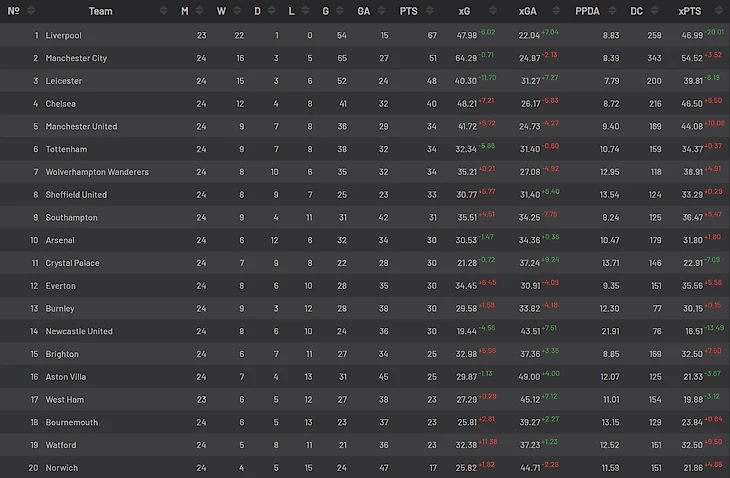Select the Aston Villa team link

tap(66, 377)
